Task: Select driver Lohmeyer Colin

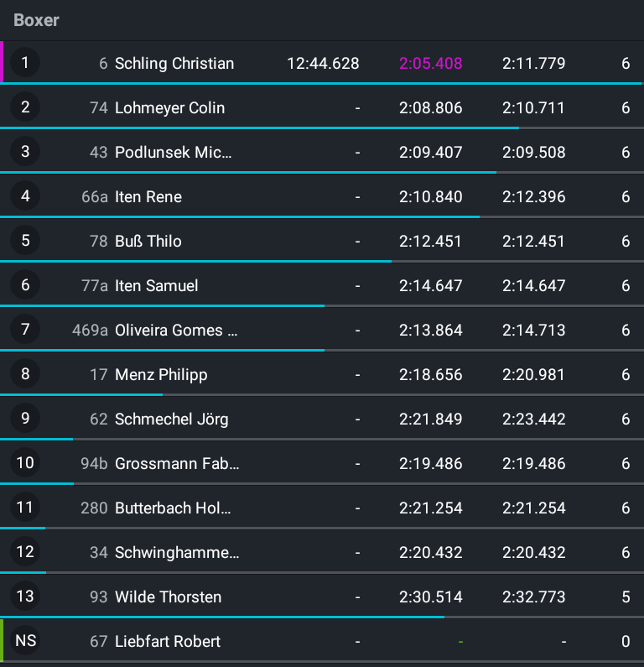Action: (169, 108)
